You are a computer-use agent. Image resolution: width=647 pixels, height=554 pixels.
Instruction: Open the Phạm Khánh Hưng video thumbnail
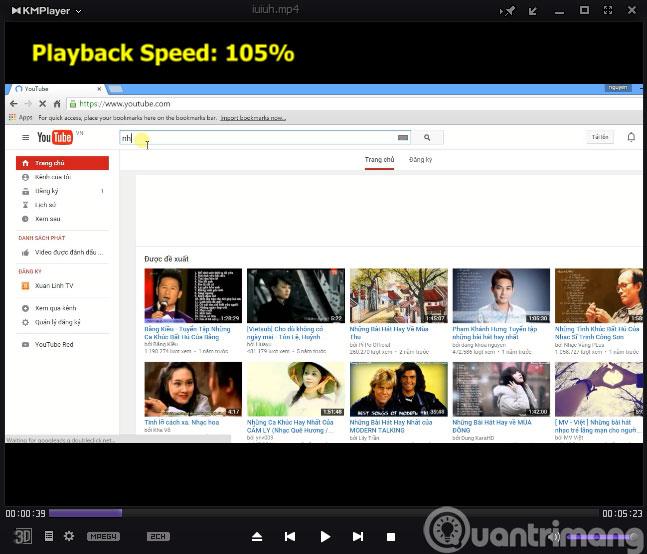coord(501,295)
